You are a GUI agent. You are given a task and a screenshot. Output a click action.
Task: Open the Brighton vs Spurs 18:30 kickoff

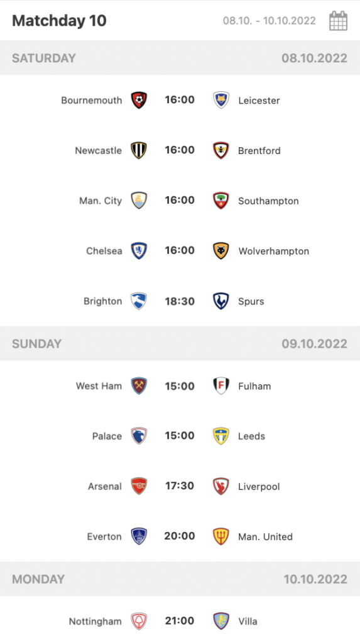180,301
